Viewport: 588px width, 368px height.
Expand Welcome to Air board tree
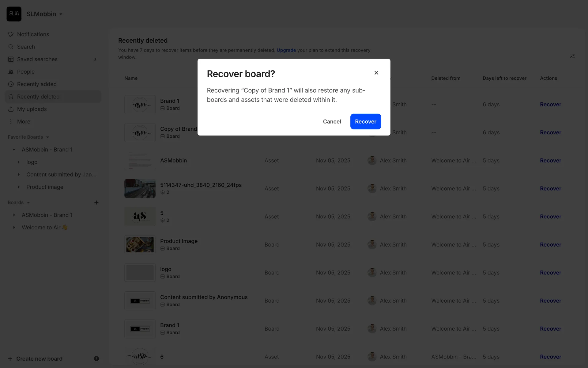14,228
